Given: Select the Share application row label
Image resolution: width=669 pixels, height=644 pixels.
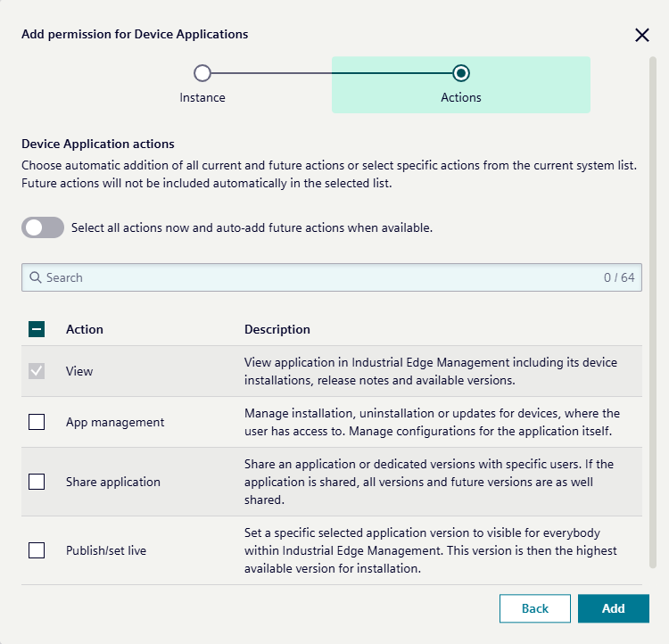Looking at the screenshot, I should [x=113, y=482].
